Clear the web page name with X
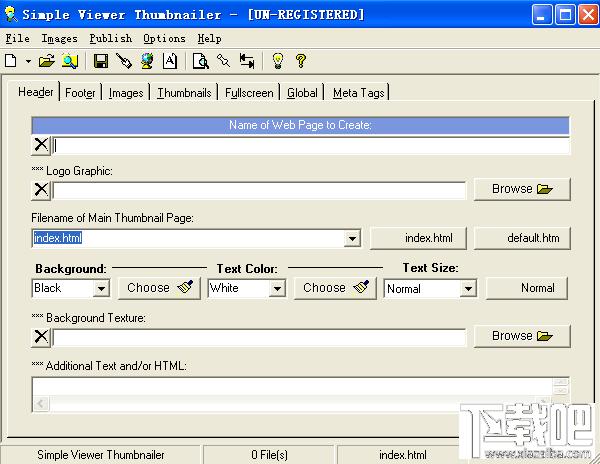 tap(41, 145)
